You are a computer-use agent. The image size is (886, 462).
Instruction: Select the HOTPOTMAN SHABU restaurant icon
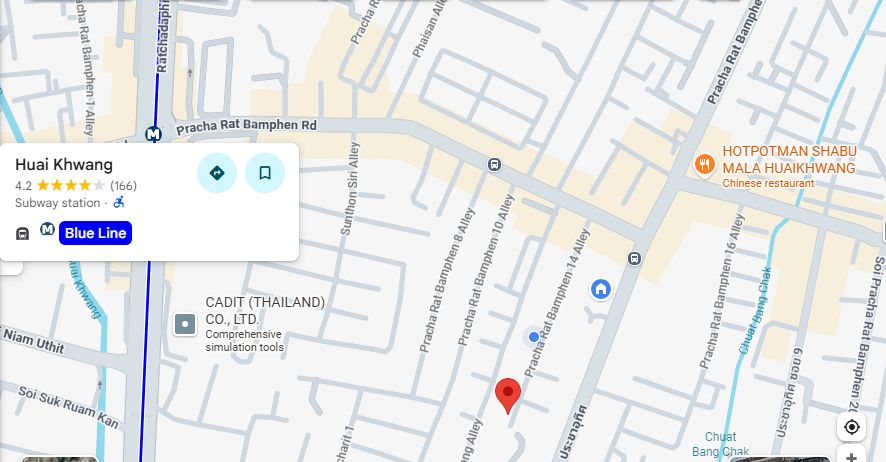coord(704,165)
